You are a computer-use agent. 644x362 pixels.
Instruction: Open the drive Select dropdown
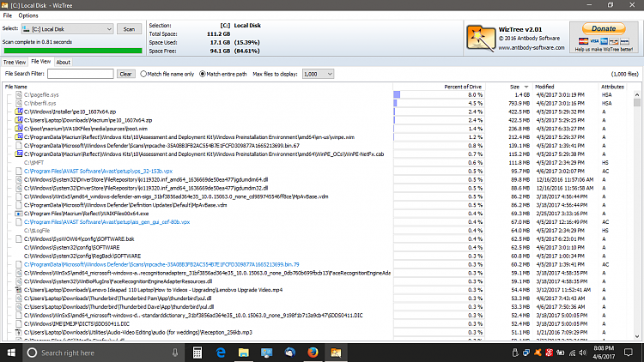pyautogui.click(x=71, y=28)
